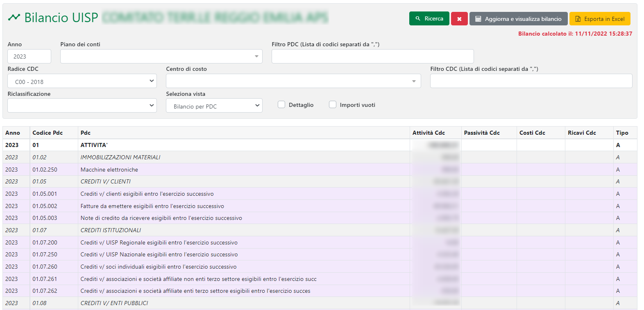Click the green chart icon beside Bilancio
This screenshot has height=310, width=644.
[x=14, y=18]
